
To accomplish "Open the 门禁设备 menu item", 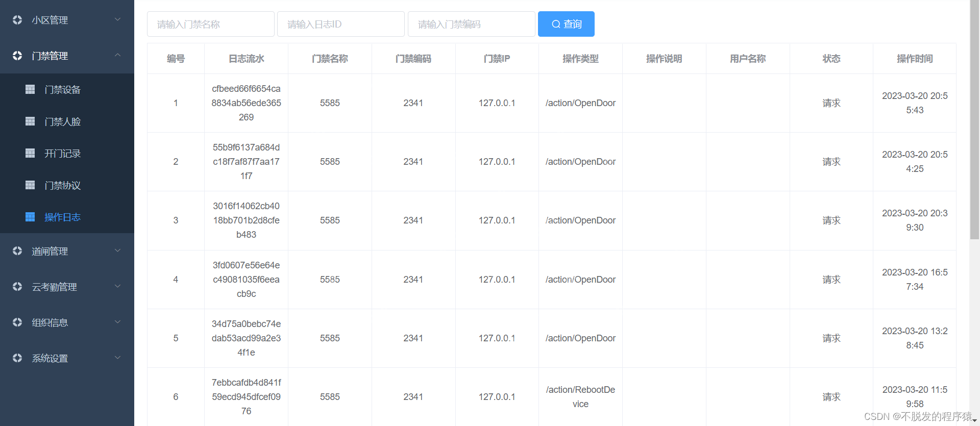I will 62,90.
